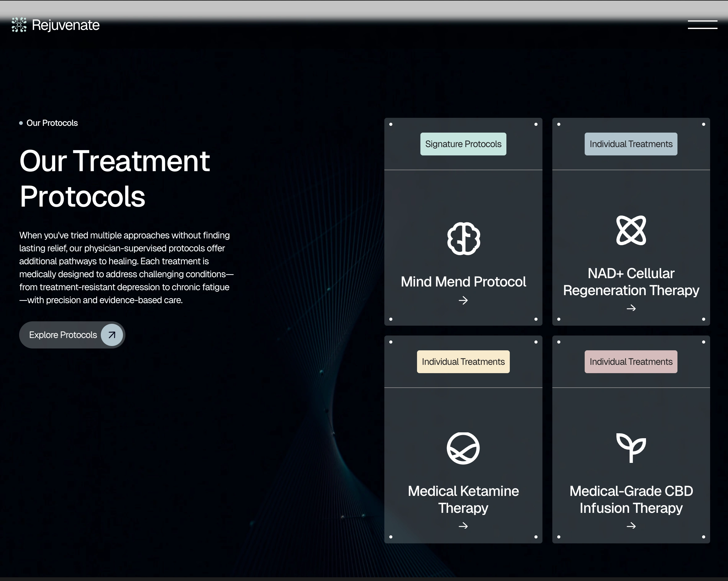Select the pink Individual Treatments tag
The height and width of the screenshot is (581, 728).
pos(631,361)
